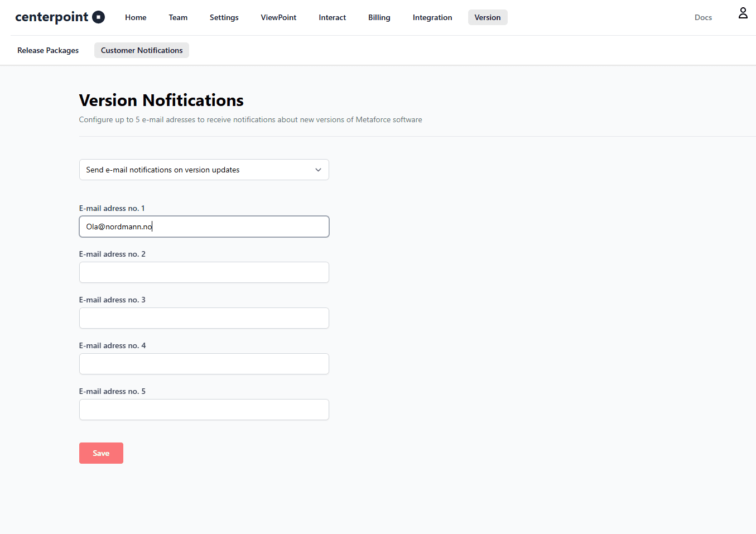The image size is (756, 534).
Task: Open the Customer Notifications tab
Action: (141, 50)
